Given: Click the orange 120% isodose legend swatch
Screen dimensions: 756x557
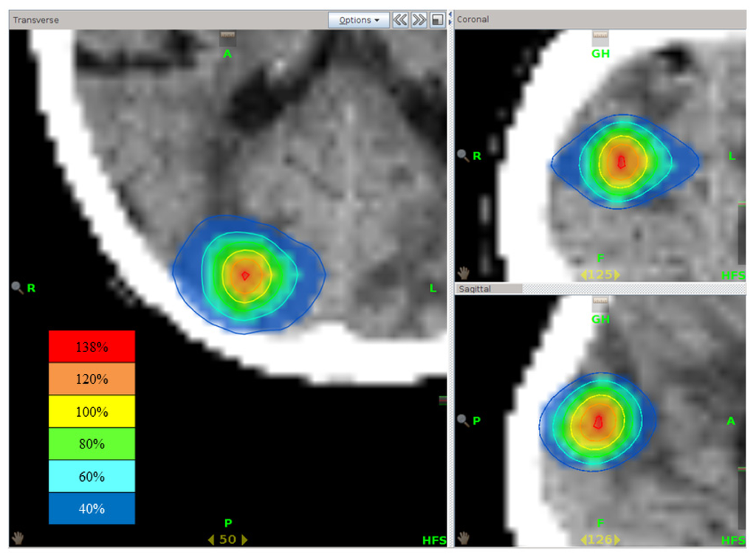Looking at the screenshot, I should tap(92, 378).
